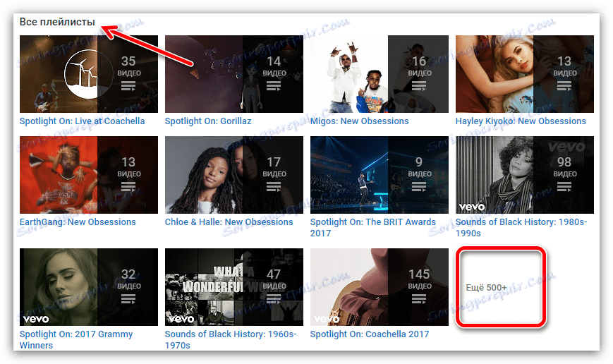Open Spotlight On: The BRIT Awards 2017 link
The image size is (613, 364).
coord(373,228)
